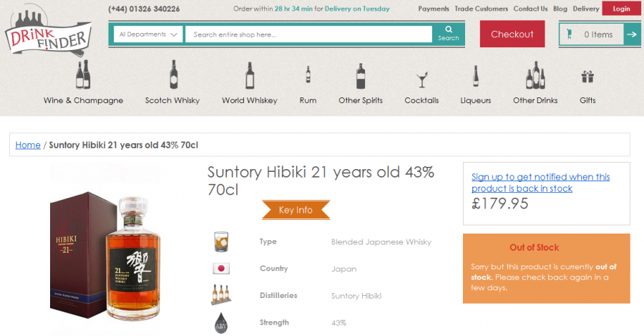The image size is (644, 336).
Task: Open the Other Drinks bottles icon
Action: (x=535, y=75)
